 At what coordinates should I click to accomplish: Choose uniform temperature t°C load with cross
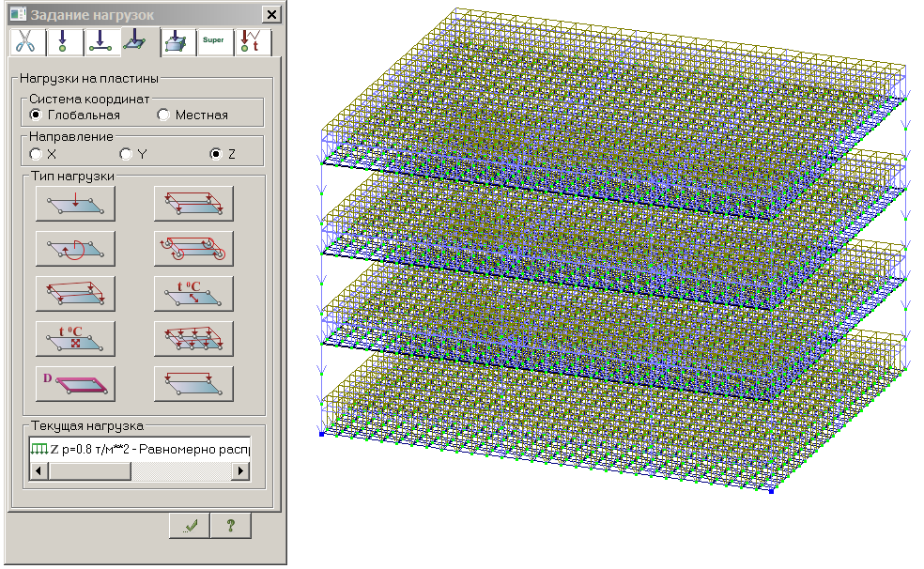point(75,339)
